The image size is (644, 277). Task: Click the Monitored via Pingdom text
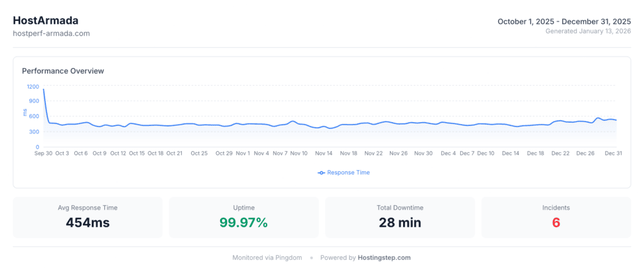point(267,257)
